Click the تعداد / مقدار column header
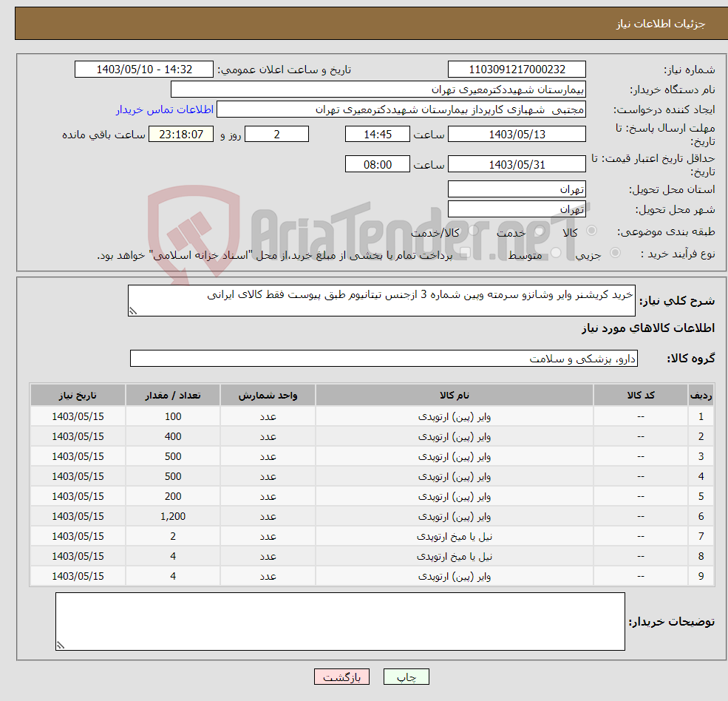 (x=173, y=396)
